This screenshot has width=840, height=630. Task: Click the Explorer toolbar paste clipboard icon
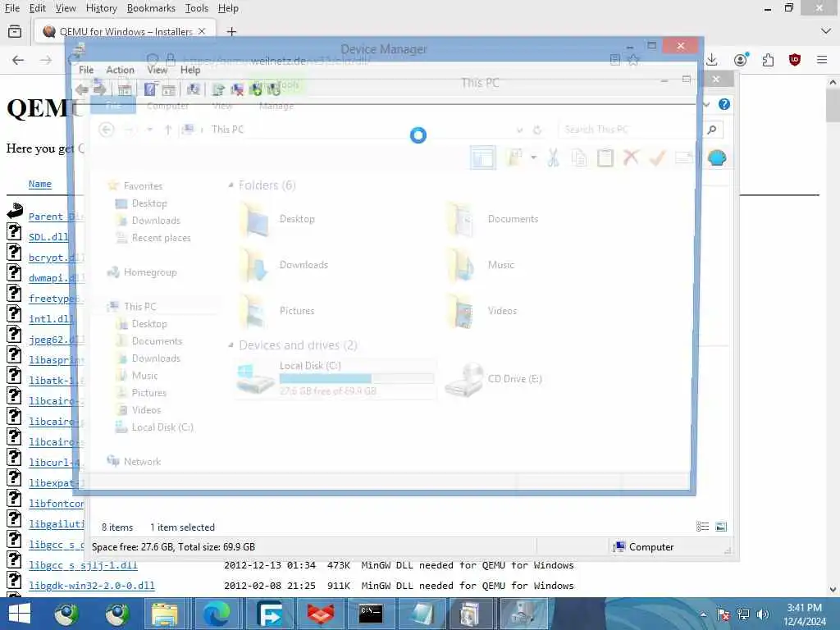click(605, 158)
